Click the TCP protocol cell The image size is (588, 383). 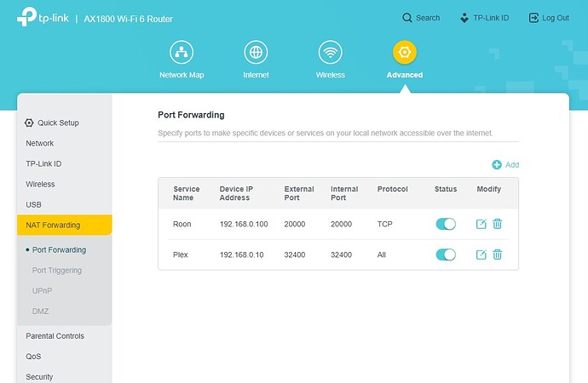384,224
